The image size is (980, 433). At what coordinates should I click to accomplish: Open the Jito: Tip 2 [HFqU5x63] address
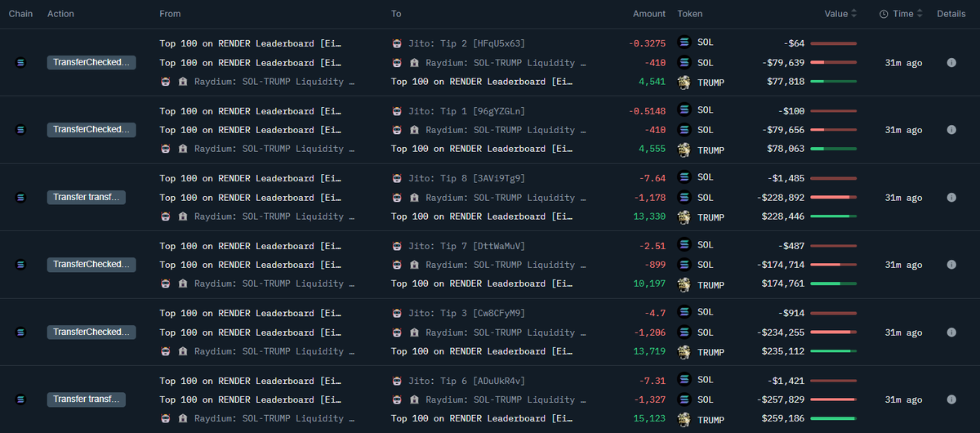(467, 43)
